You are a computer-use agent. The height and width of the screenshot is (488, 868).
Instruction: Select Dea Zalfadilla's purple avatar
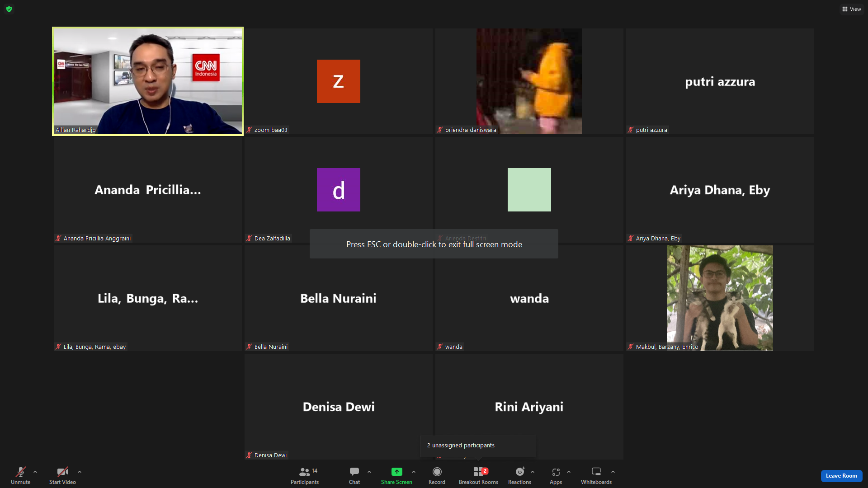339,190
